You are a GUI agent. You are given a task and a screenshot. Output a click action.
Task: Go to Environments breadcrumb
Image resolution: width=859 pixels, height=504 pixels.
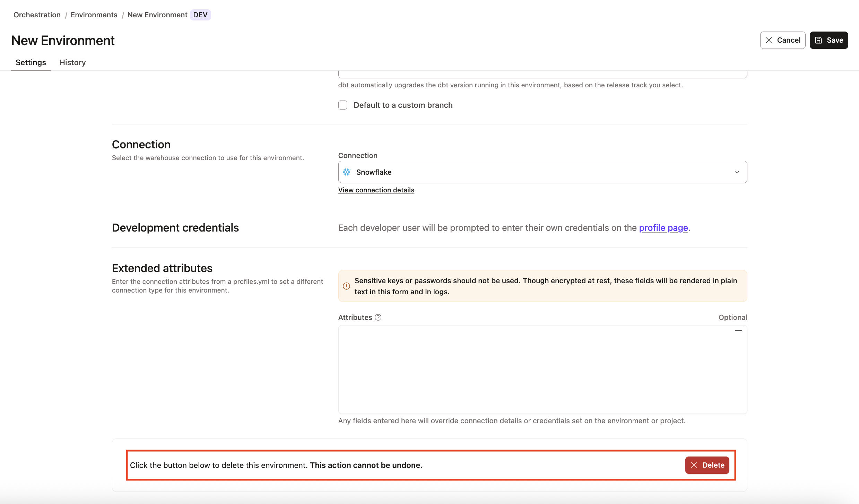point(94,15)
